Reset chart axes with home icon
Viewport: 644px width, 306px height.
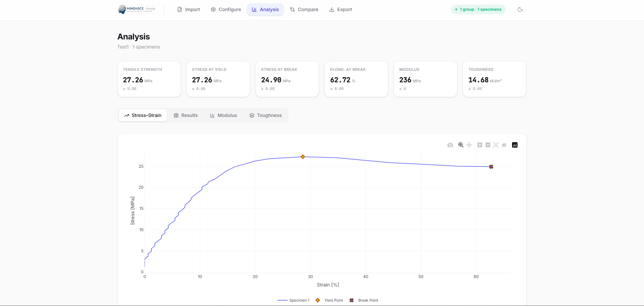click(504, 145)
